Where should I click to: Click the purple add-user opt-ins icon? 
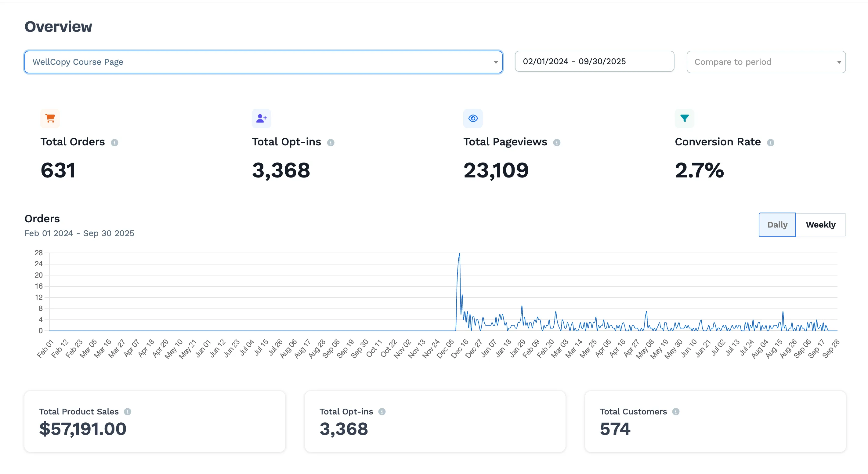[261, 118]
